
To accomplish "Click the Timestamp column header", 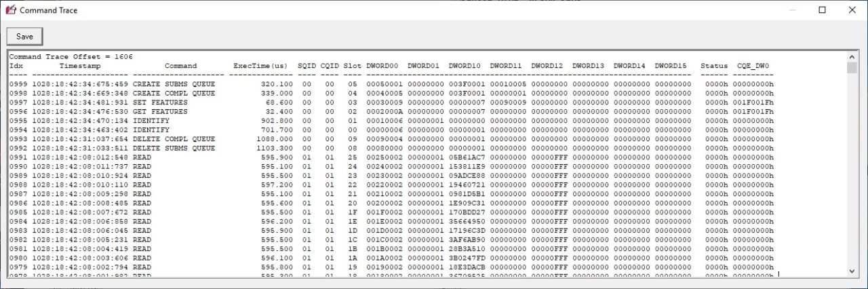I will point(80,66).
